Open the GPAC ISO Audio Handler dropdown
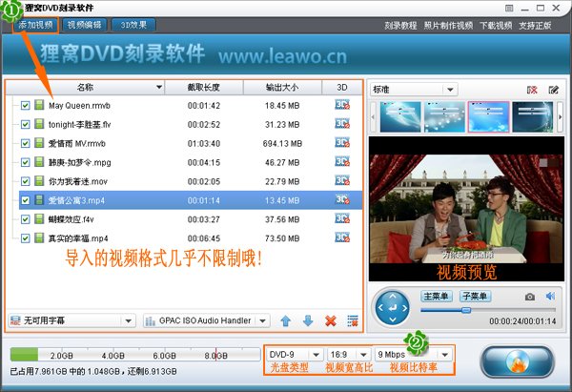This screenshot has height=392, width=572. click(207, 320)
